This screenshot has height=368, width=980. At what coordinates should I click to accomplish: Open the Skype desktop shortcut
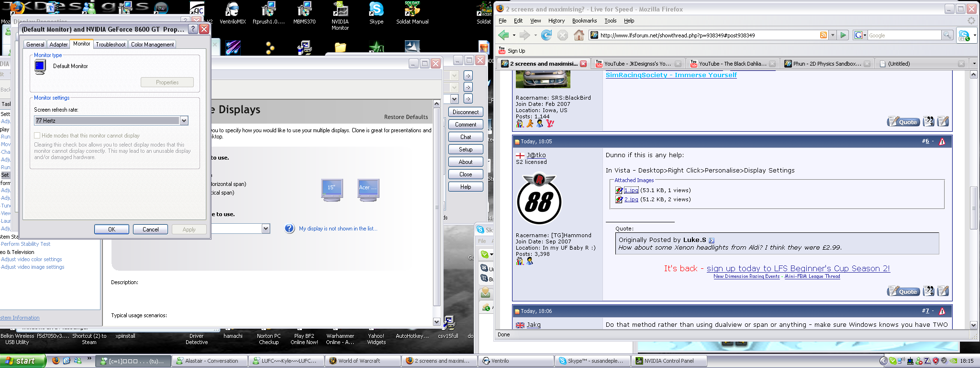pos(376,13)
